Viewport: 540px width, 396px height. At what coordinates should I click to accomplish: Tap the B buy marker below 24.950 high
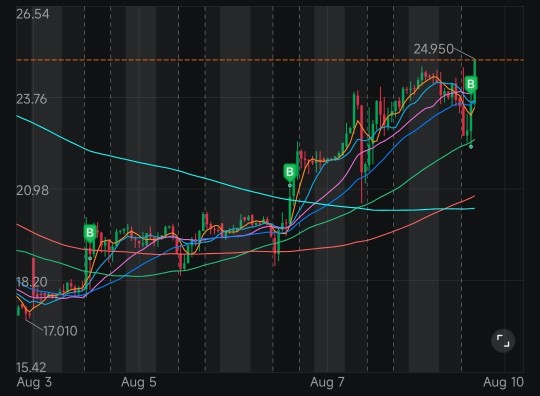click(x=471, y=84)
